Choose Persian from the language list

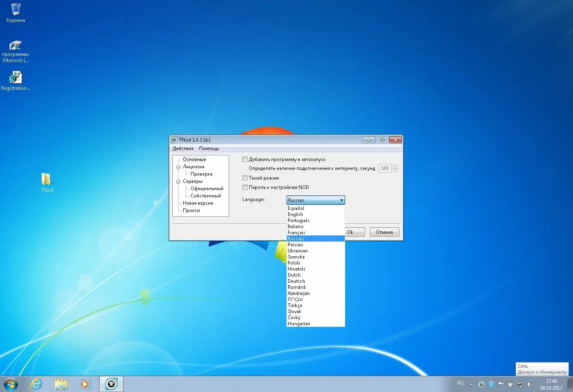coord(316,245)
